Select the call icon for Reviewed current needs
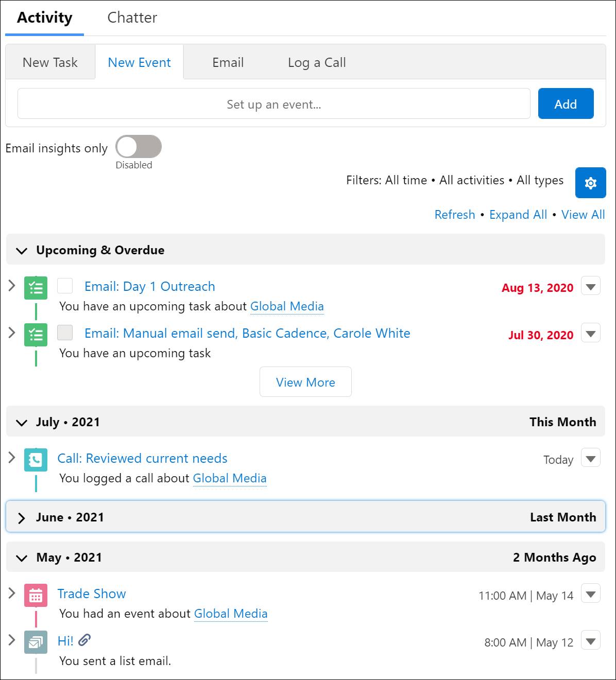Screen dimensions: 616x680 [36, 460]
